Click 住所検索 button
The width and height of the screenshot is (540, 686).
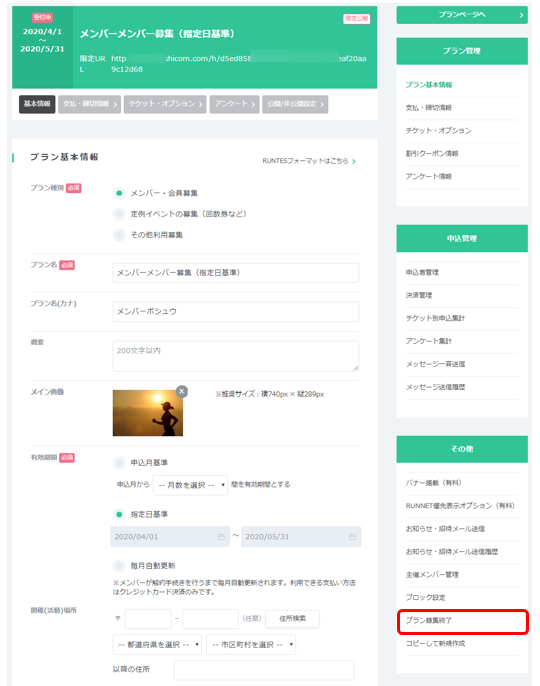(x=293, y=619)
